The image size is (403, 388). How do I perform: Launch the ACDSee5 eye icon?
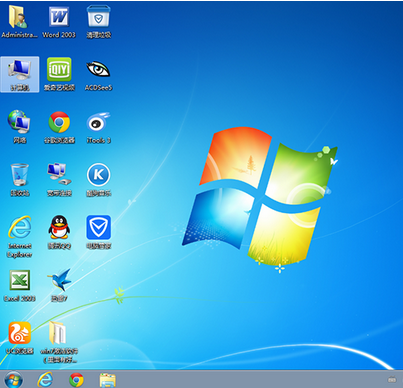pyautogui.click(x=98, y=74)
